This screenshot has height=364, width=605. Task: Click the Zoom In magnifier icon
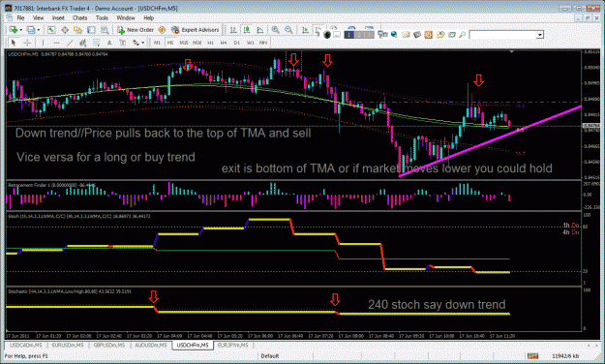point(275,30)
